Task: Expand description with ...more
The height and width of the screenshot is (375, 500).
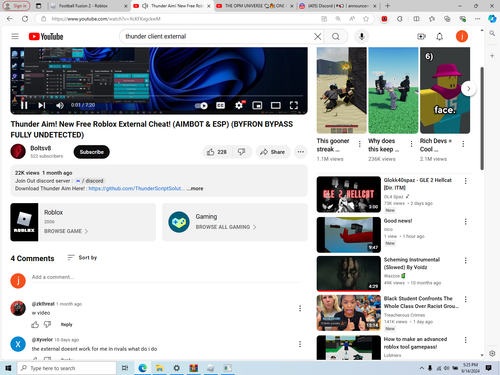Action: pyautogui.click(x=195, y=188)
